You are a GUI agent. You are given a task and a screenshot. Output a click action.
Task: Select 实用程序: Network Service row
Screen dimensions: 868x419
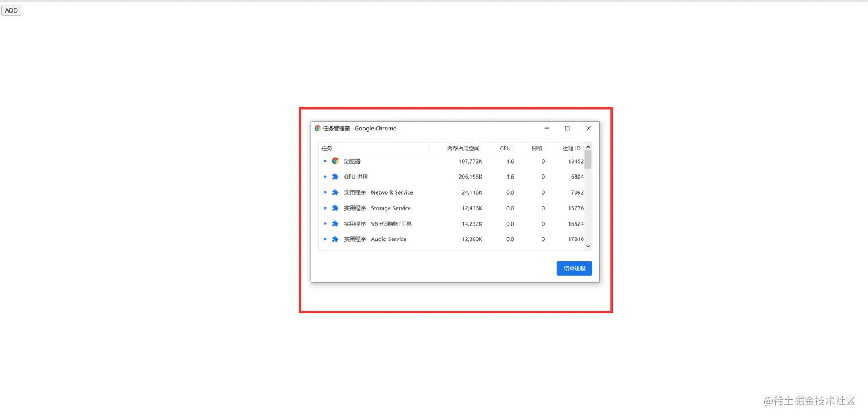click(x=451, y=192)
